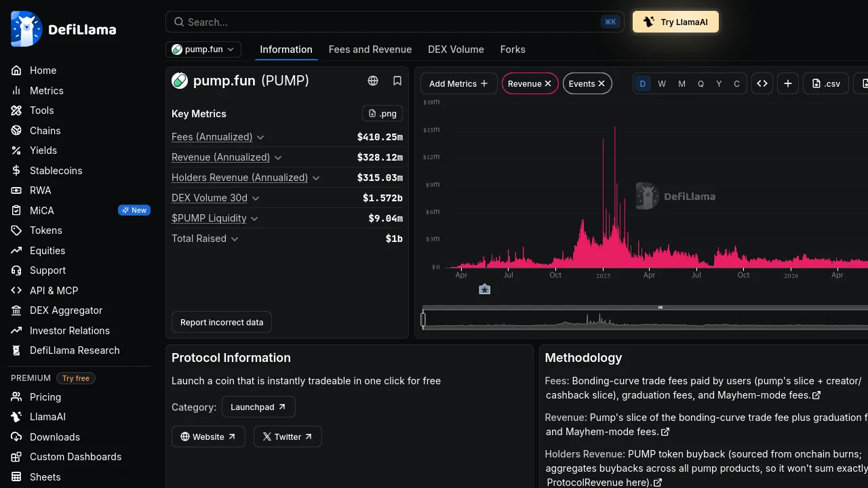Download chart data as .csv

tap(826, 83)
